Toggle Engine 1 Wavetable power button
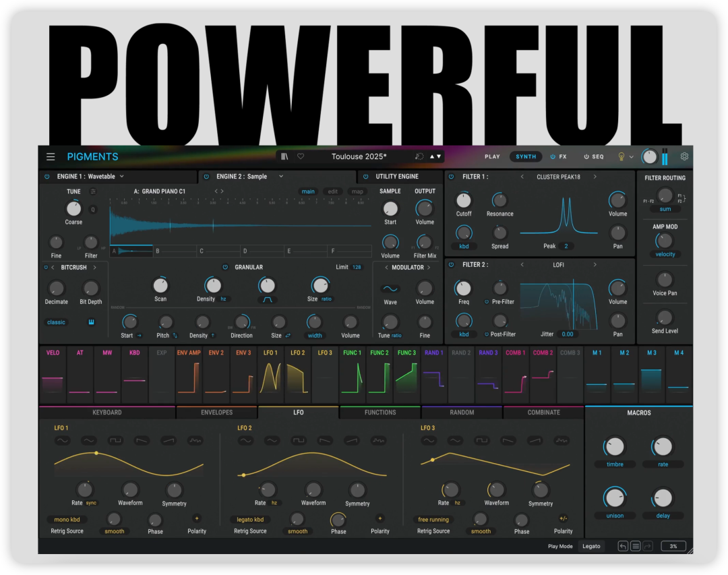This screenshot has height=575, width=728. pyautogui.click(x=47, y=177)
